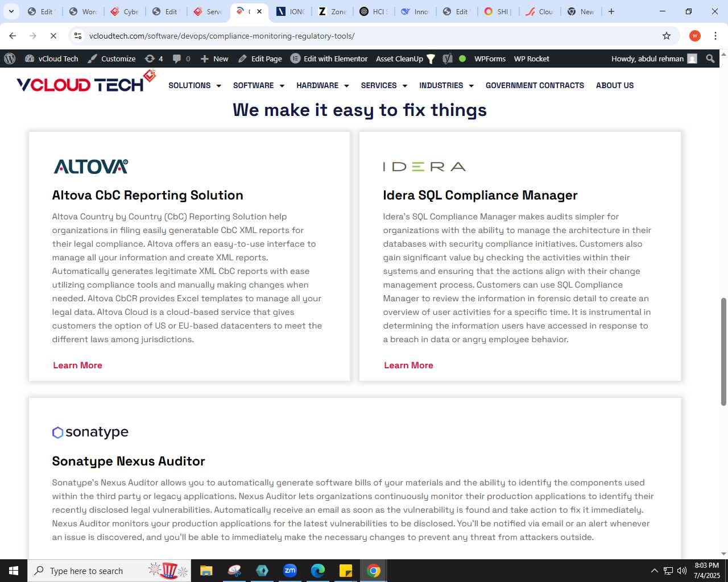
Task: Click the Altova logo image
Action: tap(91, 167)
